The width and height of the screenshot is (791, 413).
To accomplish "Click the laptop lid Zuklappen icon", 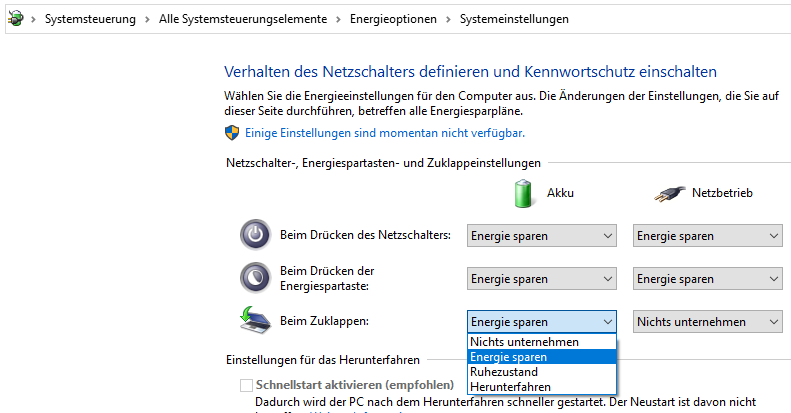I will 255,319.
